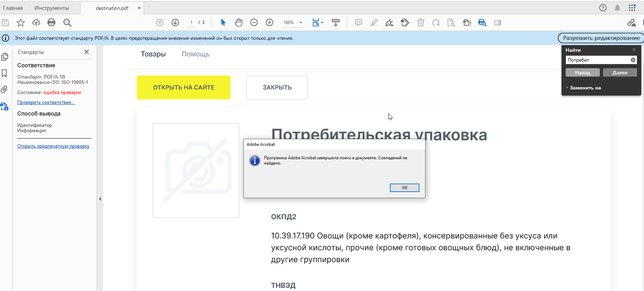This screenshot has height=291, width=644.
Task: Select the arrow selection tool
Action: point(223,22)
